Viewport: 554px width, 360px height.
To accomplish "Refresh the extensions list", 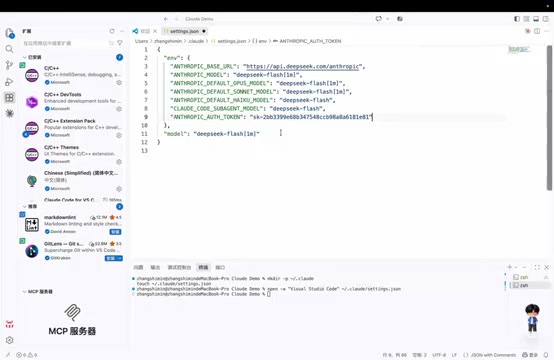I will point(112,31).
